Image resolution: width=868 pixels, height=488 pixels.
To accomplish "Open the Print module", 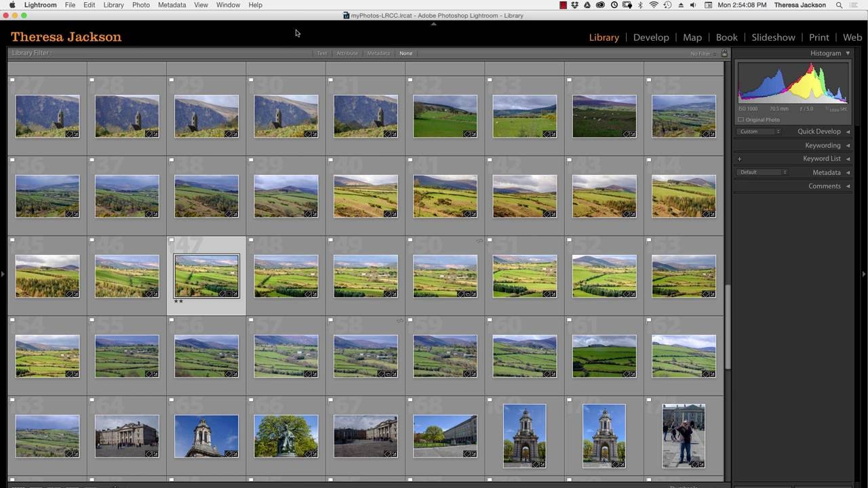I will coord(819,37).
